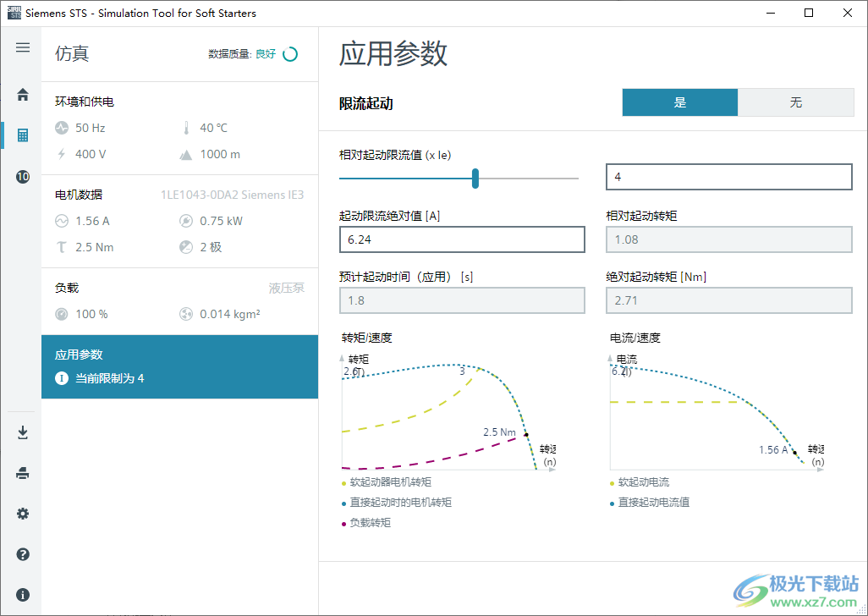Click the 液压泵 load type label

[x=287, y=288]
